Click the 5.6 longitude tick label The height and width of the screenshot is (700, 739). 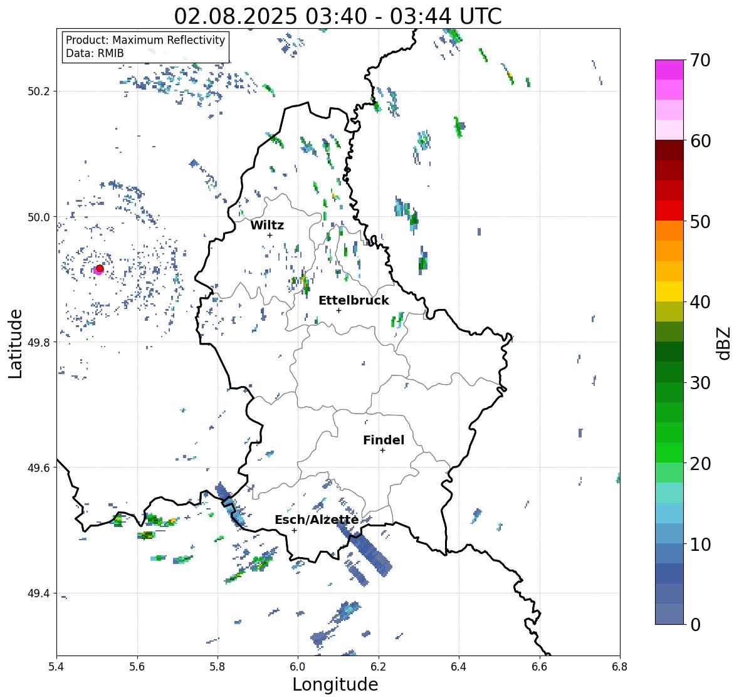click(x=137, y=666)
